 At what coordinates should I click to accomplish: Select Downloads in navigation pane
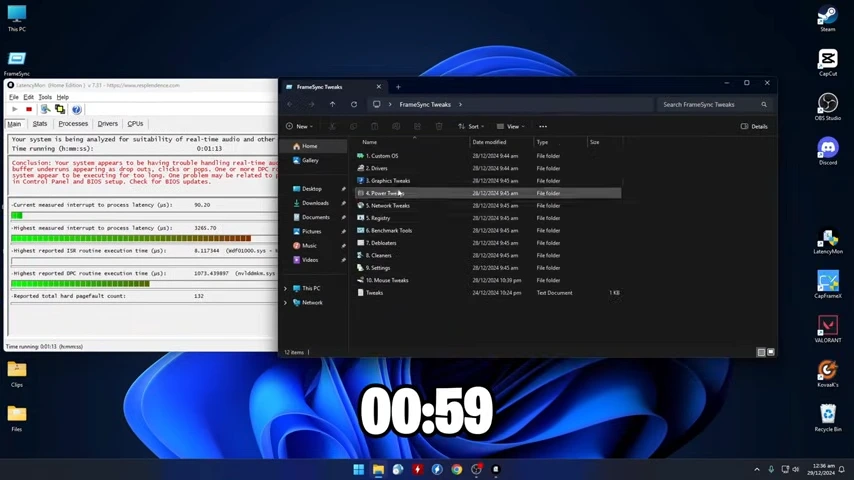(x=314, y=203)
